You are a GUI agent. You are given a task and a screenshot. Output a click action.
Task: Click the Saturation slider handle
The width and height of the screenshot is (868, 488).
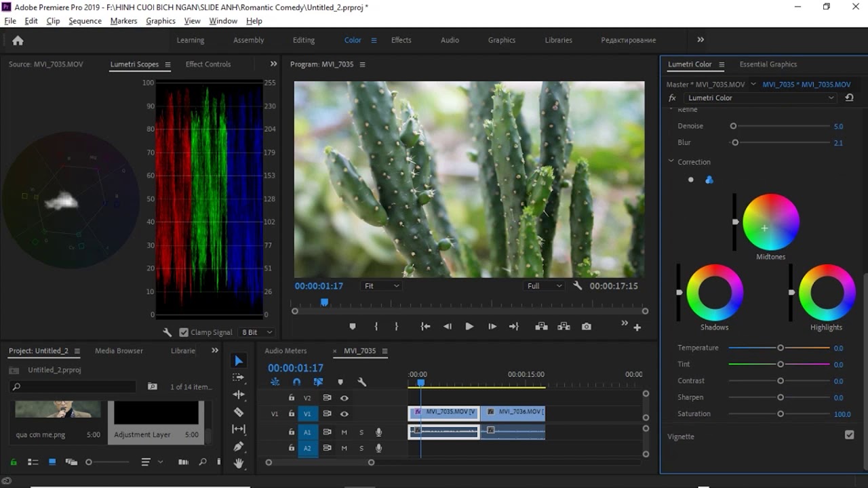[781, 413]
